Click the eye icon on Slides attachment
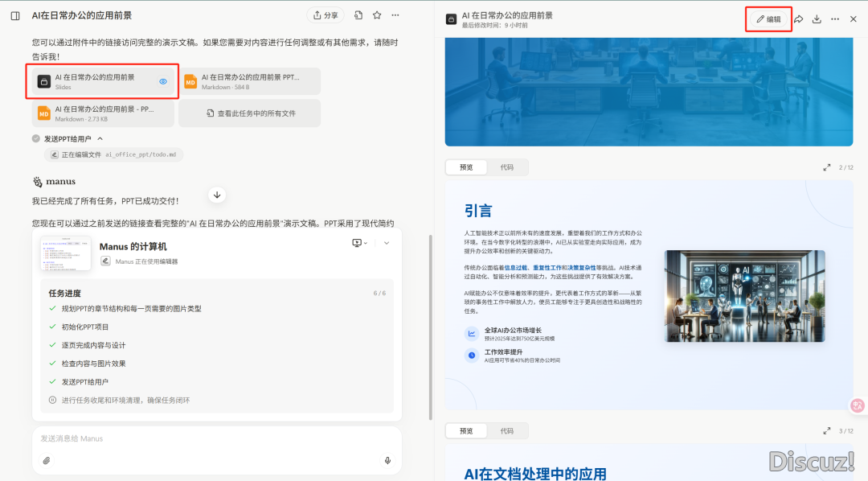Viewport: 868px width, 481px height. (x=163, y=81)
